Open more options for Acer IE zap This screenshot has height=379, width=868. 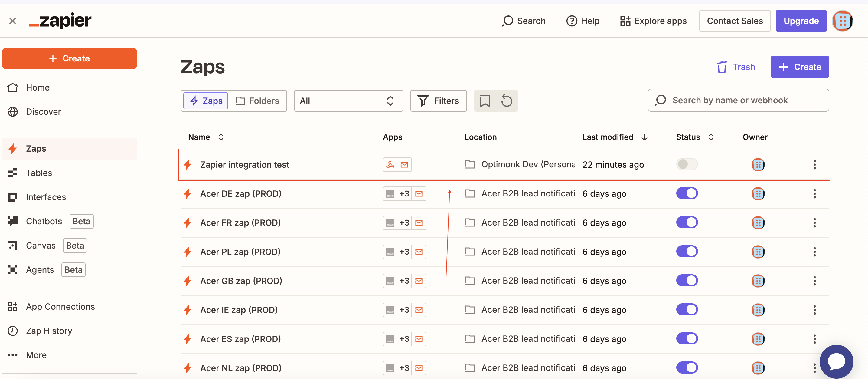[814, 310]
